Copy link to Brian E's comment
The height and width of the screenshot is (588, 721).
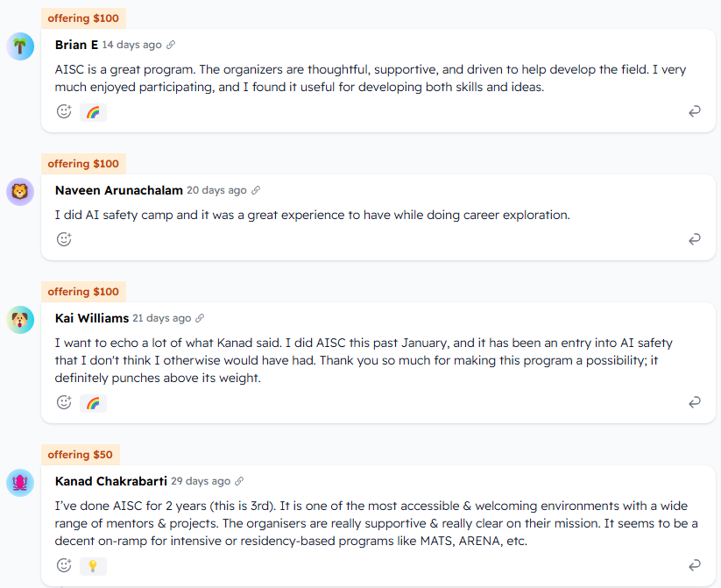[171, 45]
